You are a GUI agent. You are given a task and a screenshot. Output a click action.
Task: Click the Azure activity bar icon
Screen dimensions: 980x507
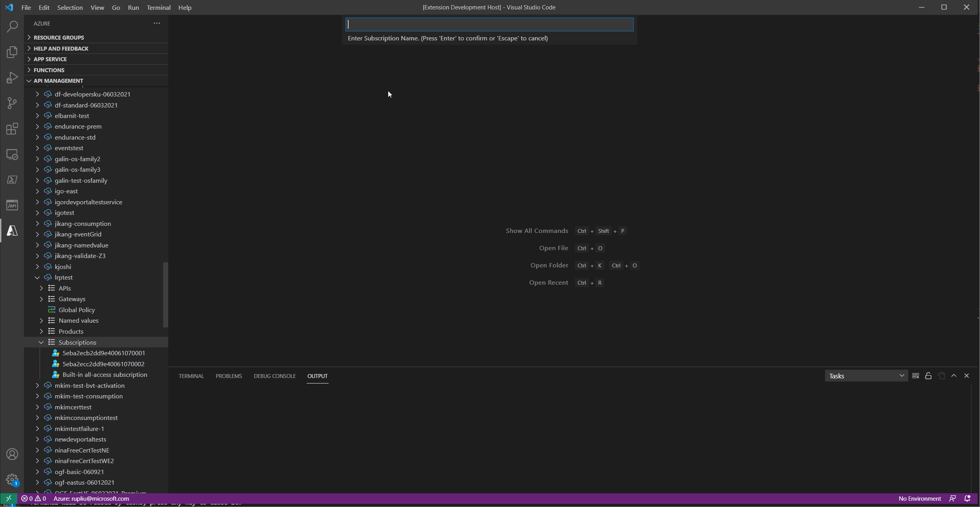tap(12, 231)
